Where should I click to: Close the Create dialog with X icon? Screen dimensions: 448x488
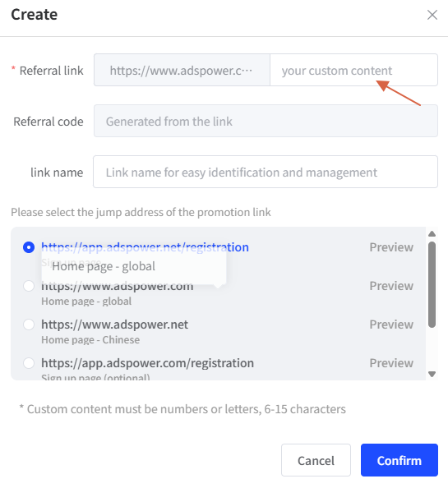[x=432, y=15]
